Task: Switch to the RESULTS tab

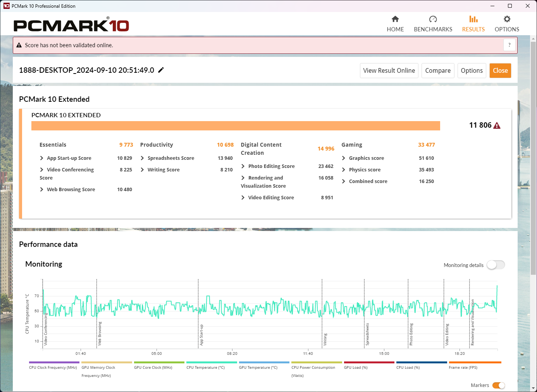Action: coord(473,24)
